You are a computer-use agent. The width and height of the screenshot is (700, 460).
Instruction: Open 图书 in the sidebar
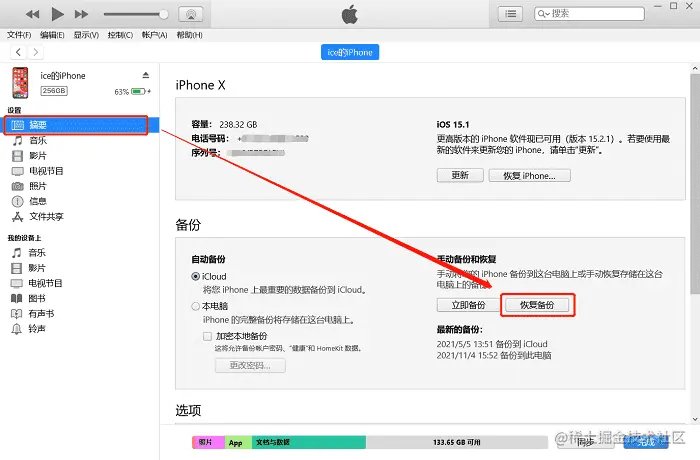(38, 298)
